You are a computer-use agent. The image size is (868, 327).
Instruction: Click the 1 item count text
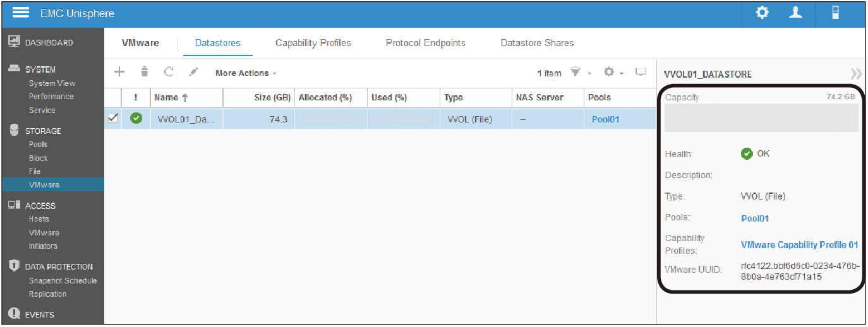point(549,73)
